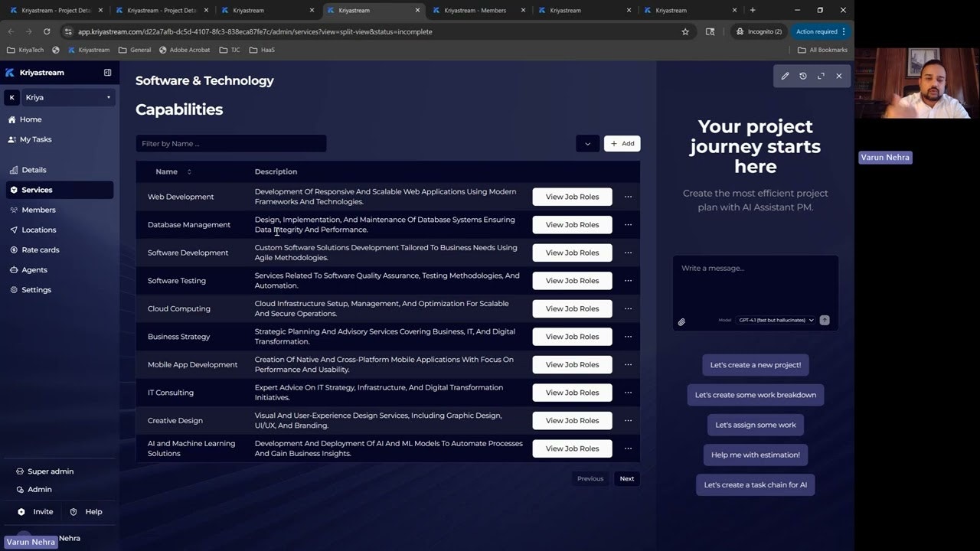
Task: Click the Add capability button
Action: [x=622, y=143]
